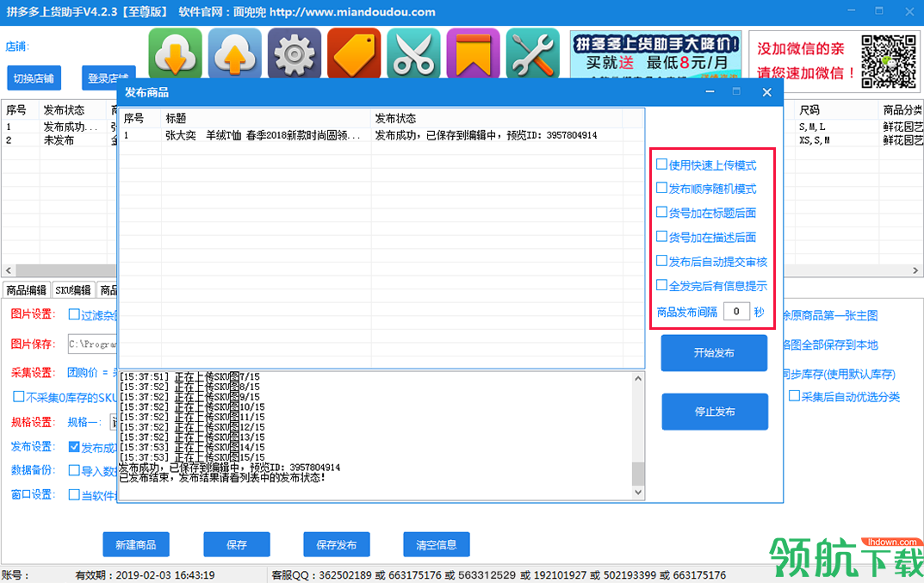The width and height of the screenshot is (924, 583).
Task: Toggle the 数据备份 导入 checkbox
Action: [74, 470]
